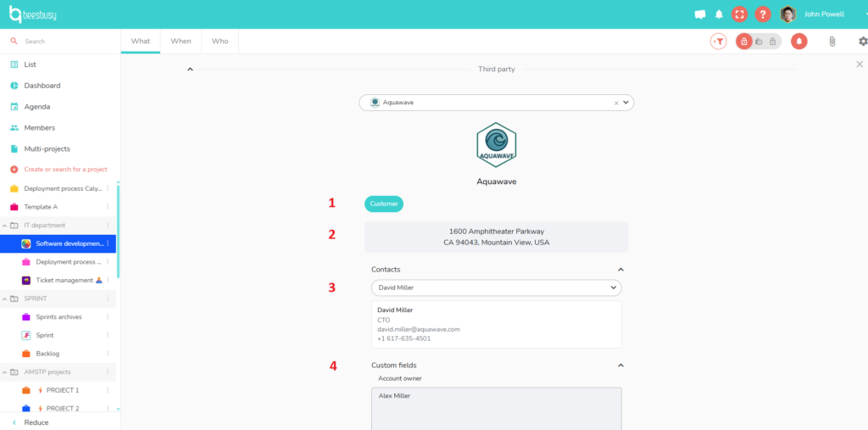Close the task detail panel

tap(860, 64)
